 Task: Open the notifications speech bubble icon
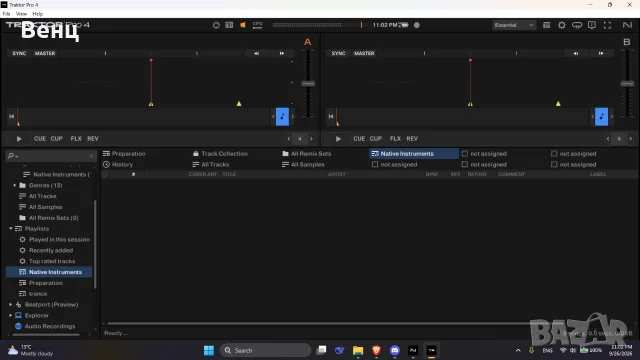pos(592,25)
